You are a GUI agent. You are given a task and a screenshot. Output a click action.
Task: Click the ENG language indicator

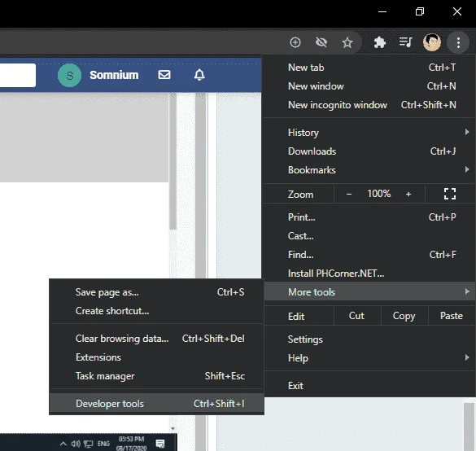(103, 444)
